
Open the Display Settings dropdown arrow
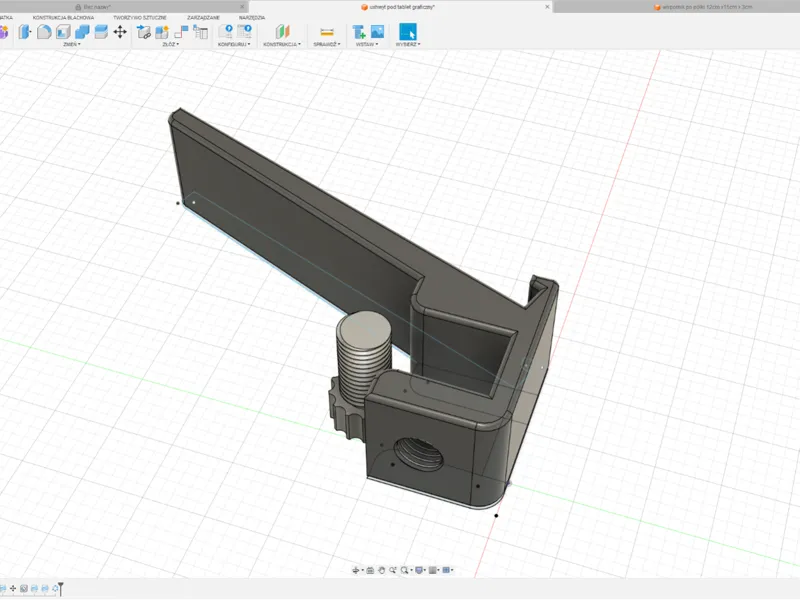(x=425, y=570)
